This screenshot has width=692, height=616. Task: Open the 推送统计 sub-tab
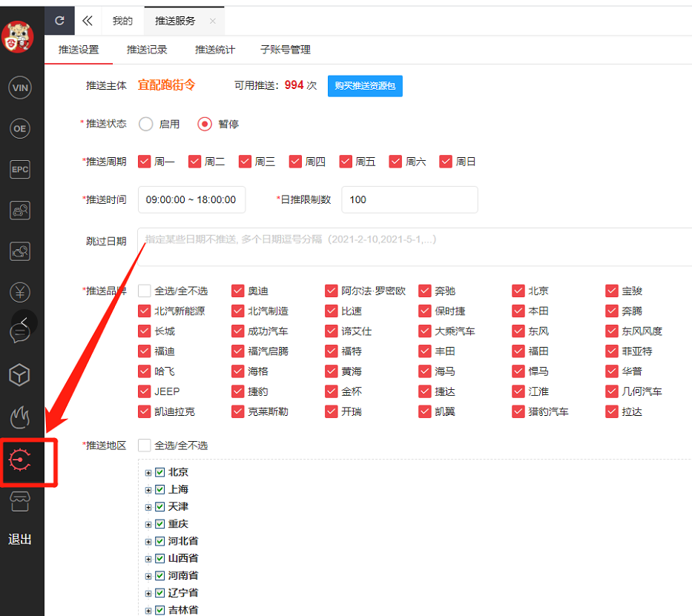pyautogui.click(x=215, y=50)
